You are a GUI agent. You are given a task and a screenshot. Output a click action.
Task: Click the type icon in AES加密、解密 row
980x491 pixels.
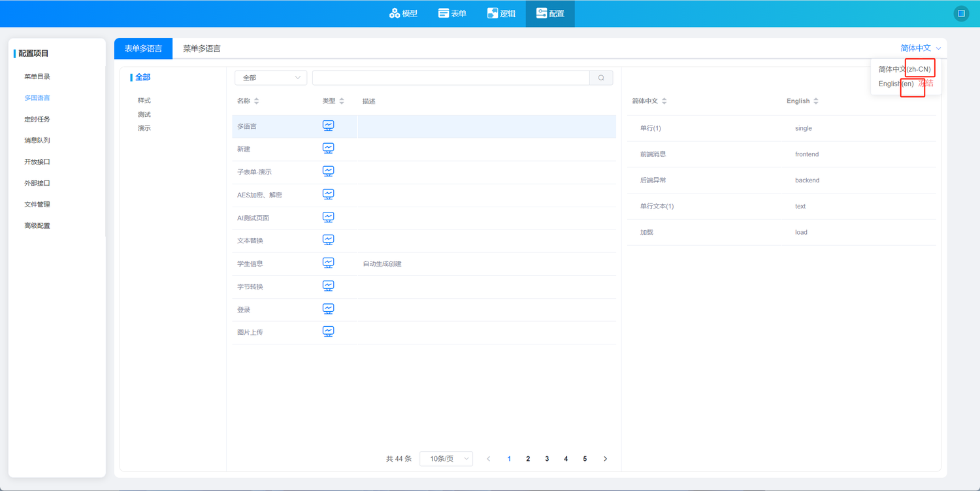click(x=329, y=194)
